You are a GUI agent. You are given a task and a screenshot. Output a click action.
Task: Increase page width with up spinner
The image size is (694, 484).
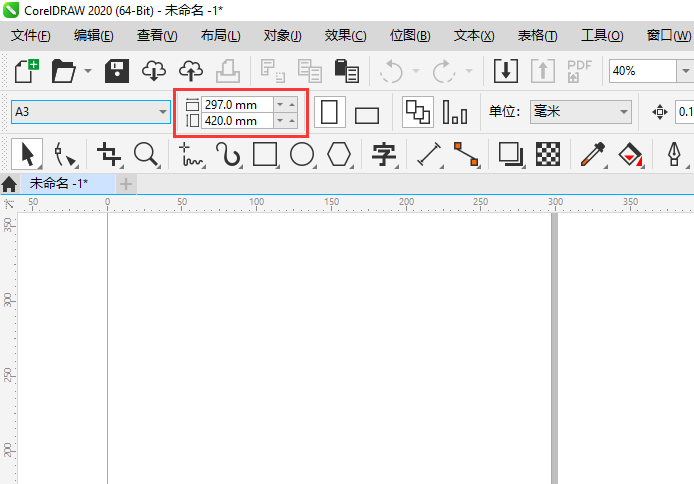(292, 105)
